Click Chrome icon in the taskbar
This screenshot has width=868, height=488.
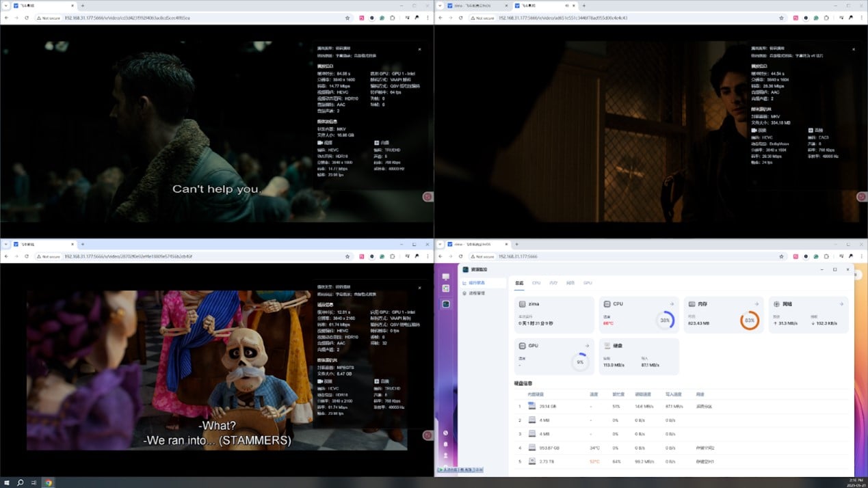[x=48, y=483]
